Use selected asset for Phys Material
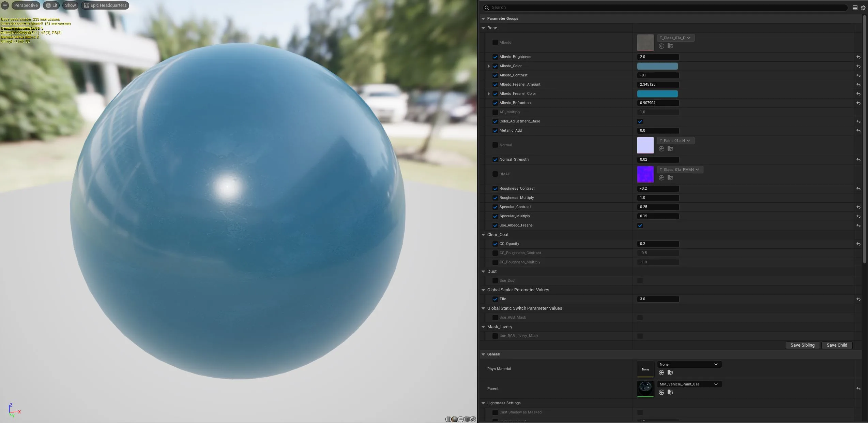This screenshot has width=868, height=423. 661,373
